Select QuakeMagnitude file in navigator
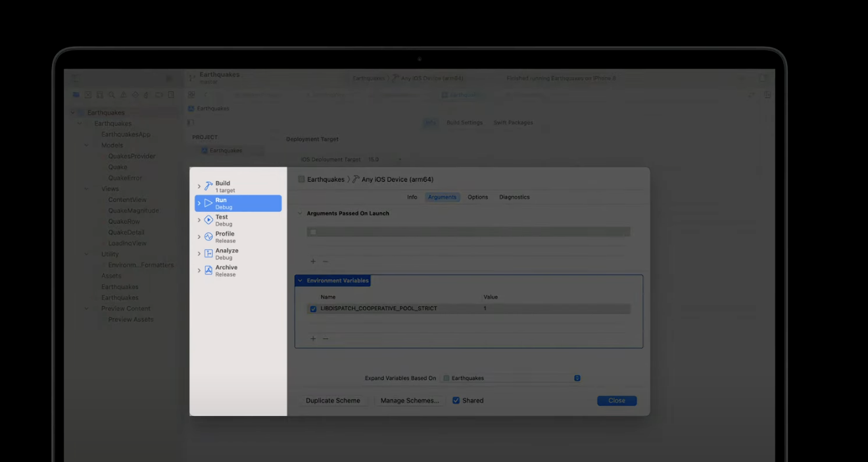Screen dimensions: 868x462 (x=133, y=211)
